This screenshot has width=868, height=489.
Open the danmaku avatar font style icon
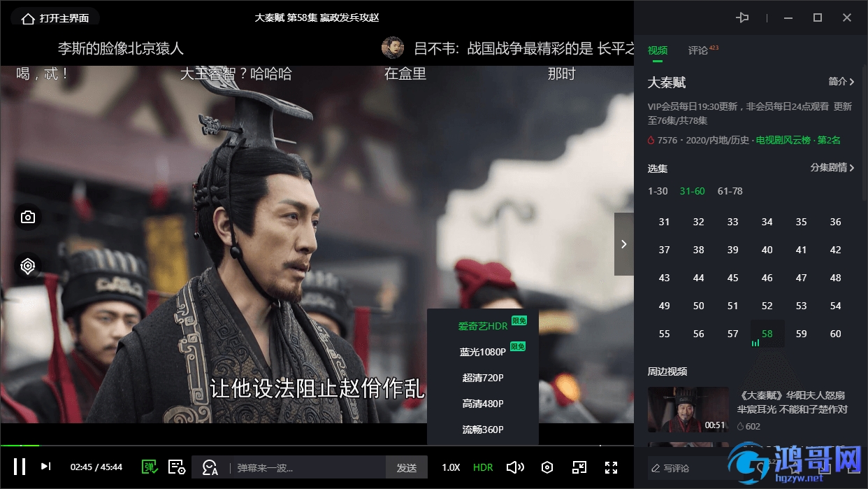tap(210, 467)
